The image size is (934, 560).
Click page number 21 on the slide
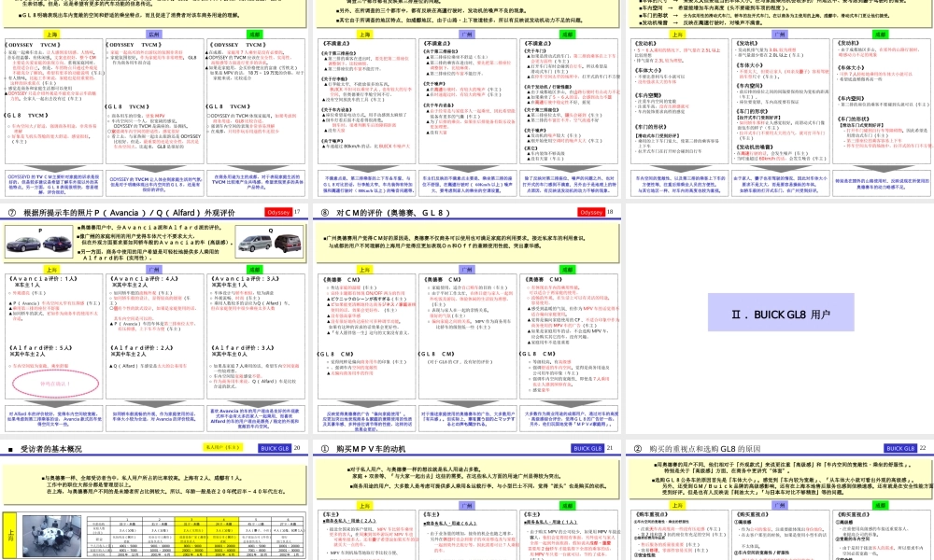point(610,447)
